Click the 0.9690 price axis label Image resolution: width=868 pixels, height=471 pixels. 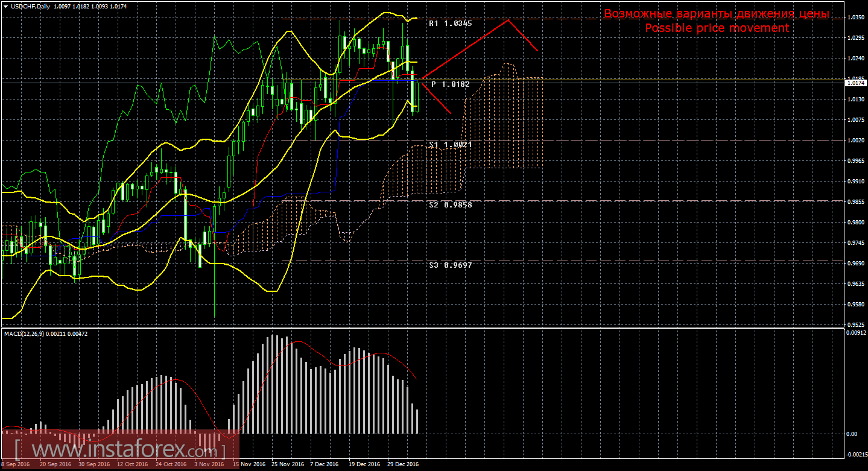coord(856,264)
